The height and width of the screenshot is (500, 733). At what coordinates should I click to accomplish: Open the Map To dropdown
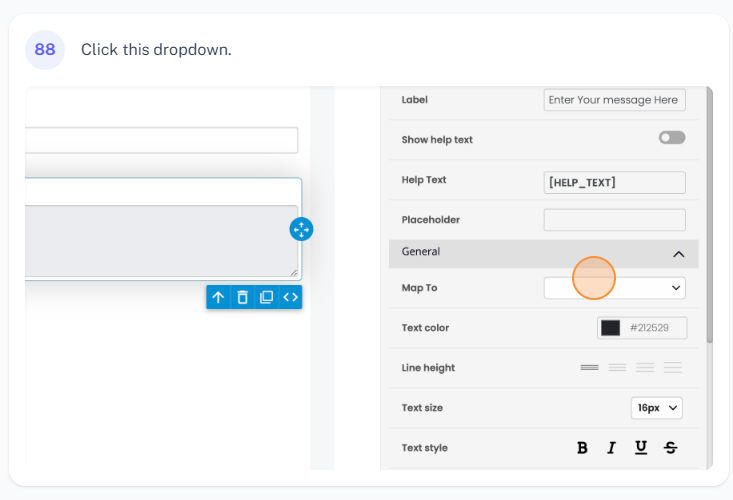pyautogui.click(x=614, y=288)
